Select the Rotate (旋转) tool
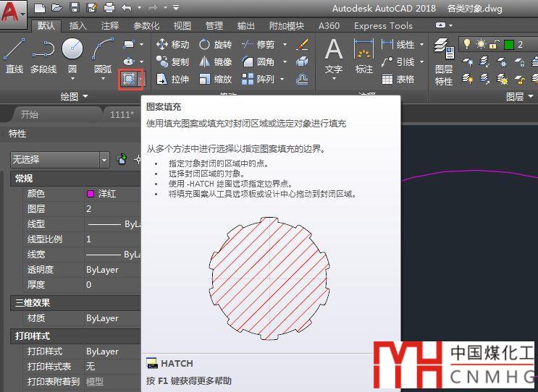 216,45
